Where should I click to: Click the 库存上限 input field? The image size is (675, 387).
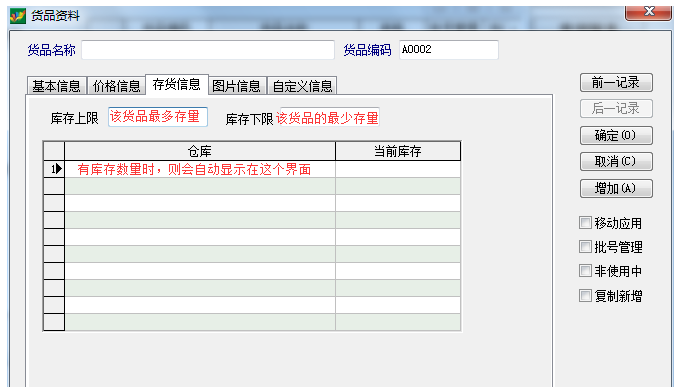pos(158,117)
